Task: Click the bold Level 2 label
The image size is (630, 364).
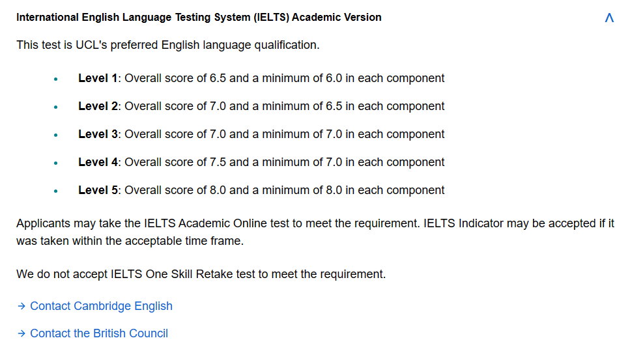Action: 98,106
